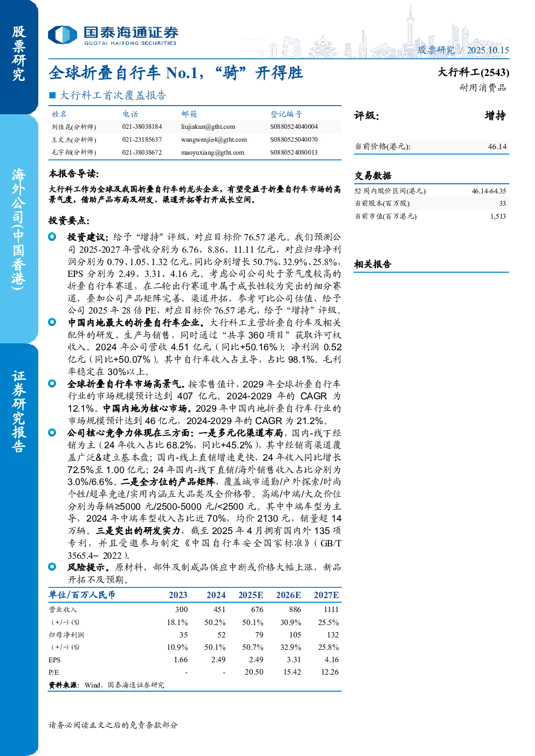Click the date 2025.10.15 in header
This screenshot has width=535, height=756.
(x=488, y=50)
